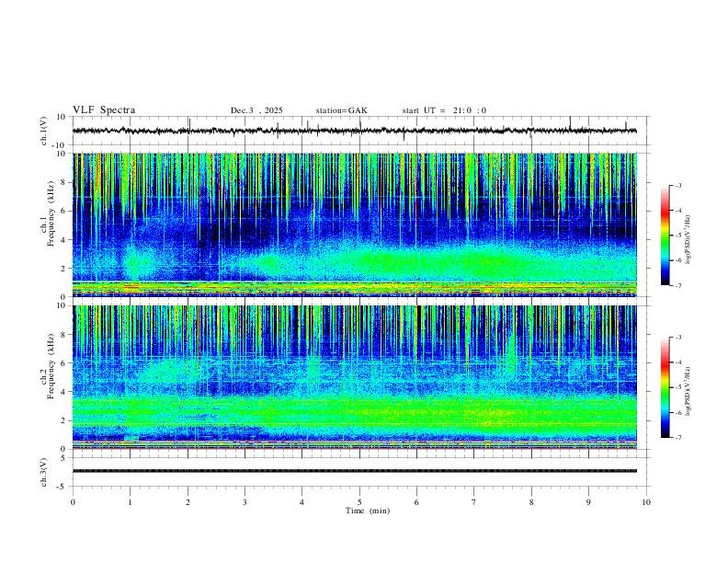The width and height of the screenshot is (728, 563).
Task: Click the ch.1 spectrogram color scale bar
Action: (x=665, y=236)
